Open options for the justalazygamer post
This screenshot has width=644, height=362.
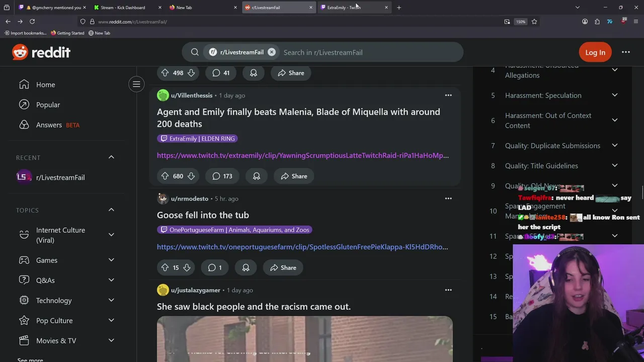[448, 290]
